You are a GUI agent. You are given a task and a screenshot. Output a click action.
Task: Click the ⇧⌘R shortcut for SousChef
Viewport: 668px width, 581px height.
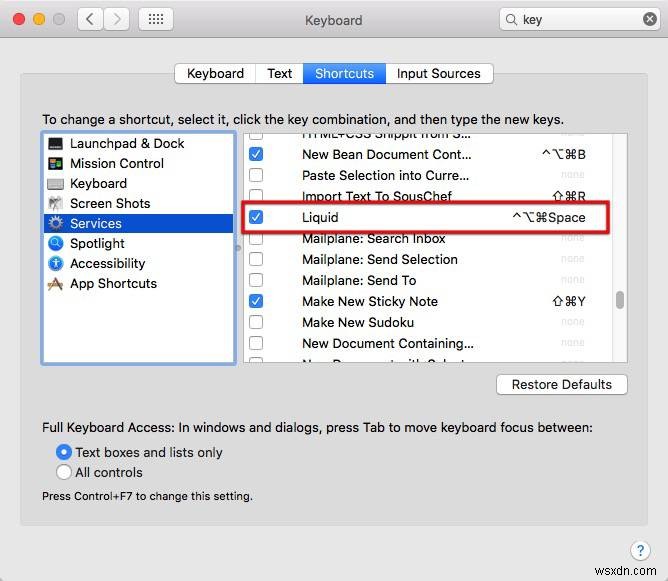click(x=569, y=196)
